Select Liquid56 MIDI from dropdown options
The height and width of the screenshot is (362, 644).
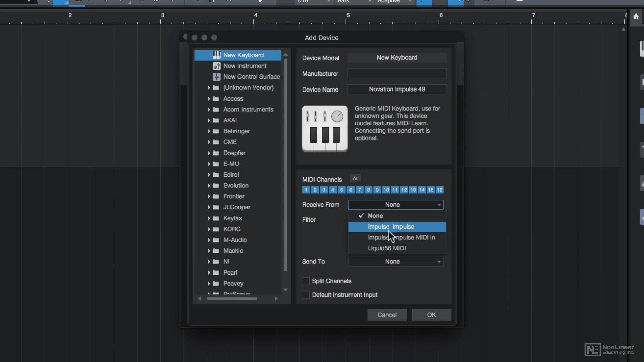386,248
